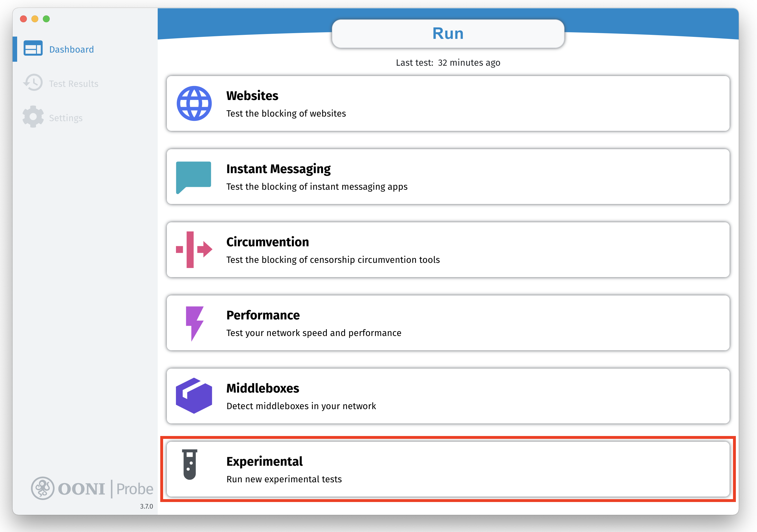Click the Dashboard sidebar icon
This screenshot has width=757, height=532.
[x=33, y=49]
